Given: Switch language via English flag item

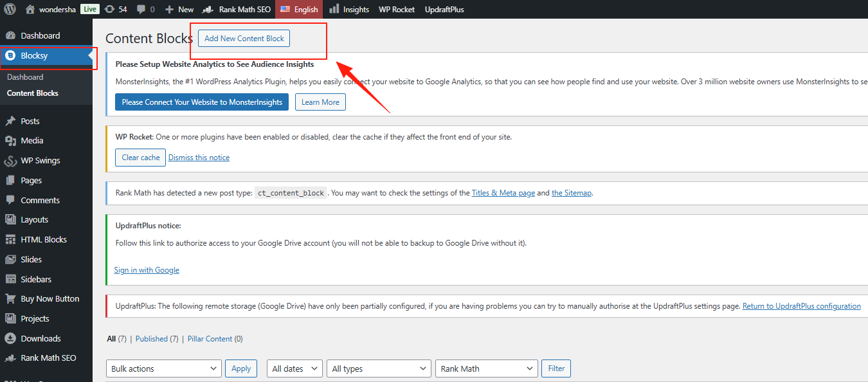Looking at the screenshot, I should coord(299,9).
